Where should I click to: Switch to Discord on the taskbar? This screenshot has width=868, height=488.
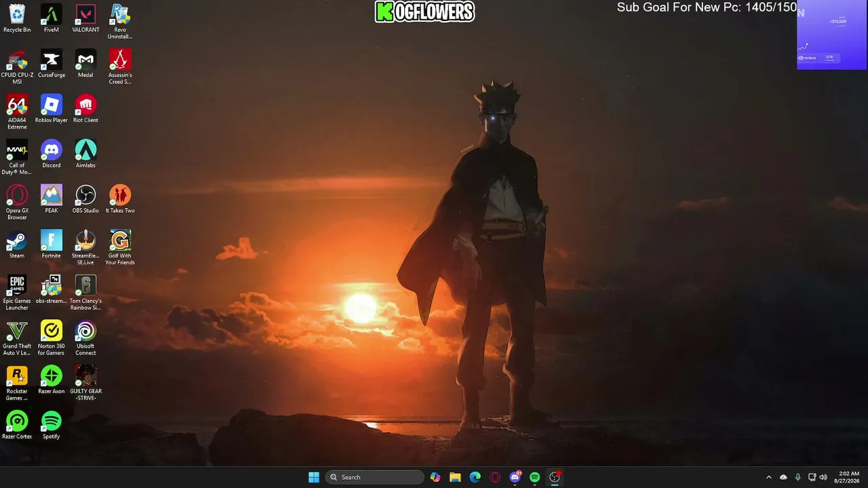[515, 477]
